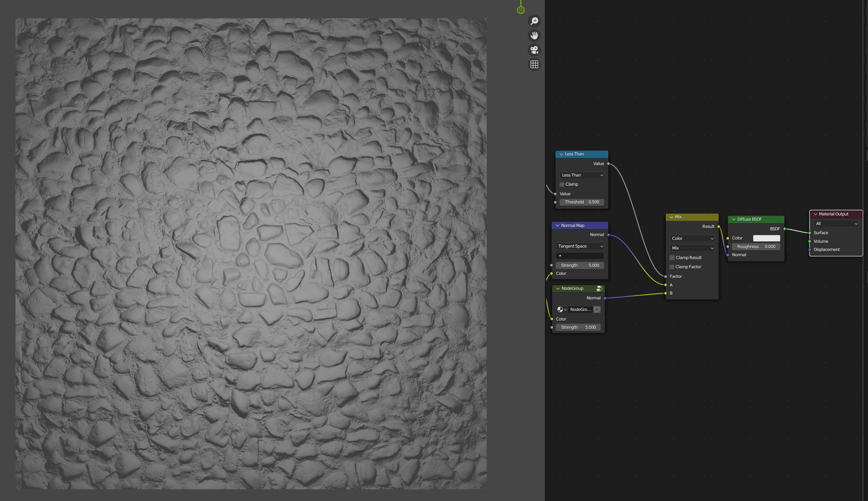Click the Roughness 0.000 slider

756,247
